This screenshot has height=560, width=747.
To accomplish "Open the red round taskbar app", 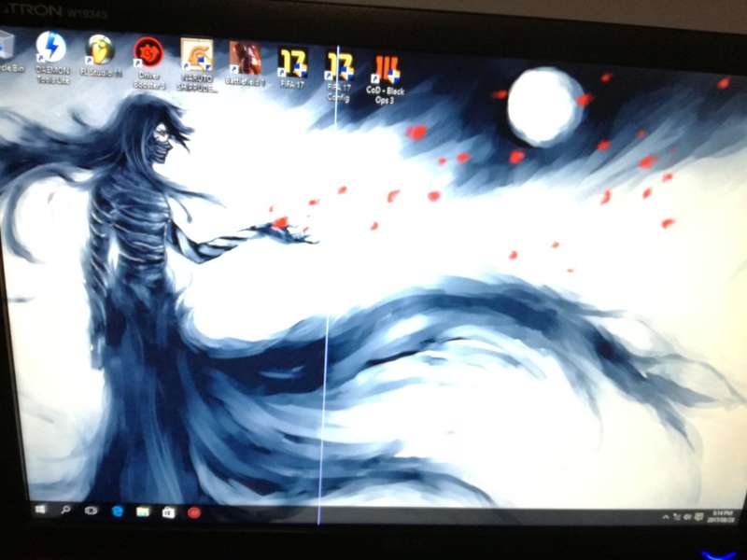I will tap(193, 512).
